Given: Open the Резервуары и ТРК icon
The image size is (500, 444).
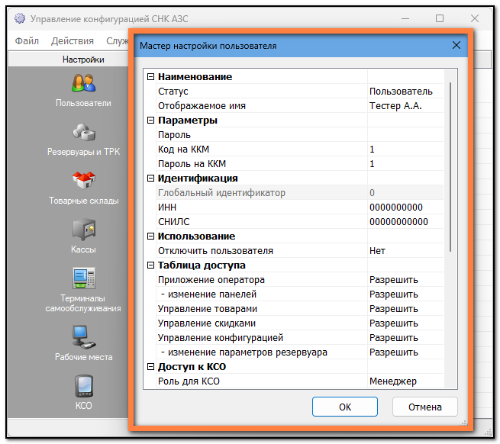Looking at the screenshot, I should (x=84, y=132).
